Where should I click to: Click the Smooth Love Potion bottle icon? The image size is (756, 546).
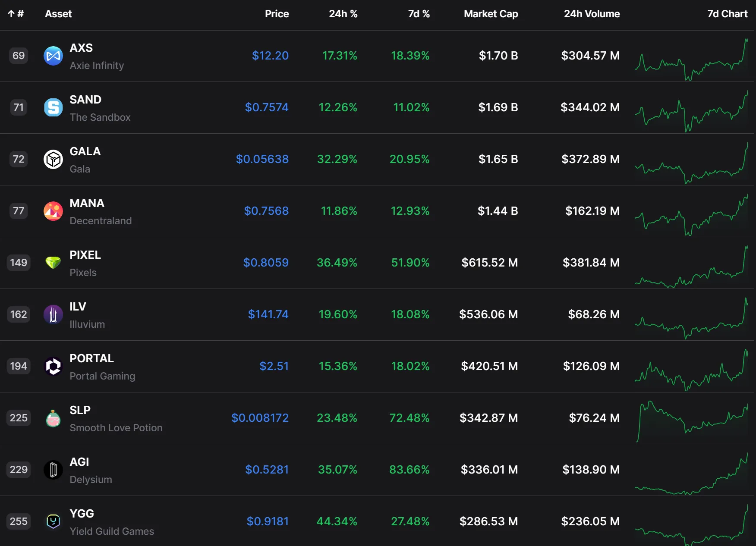point(53,418)
